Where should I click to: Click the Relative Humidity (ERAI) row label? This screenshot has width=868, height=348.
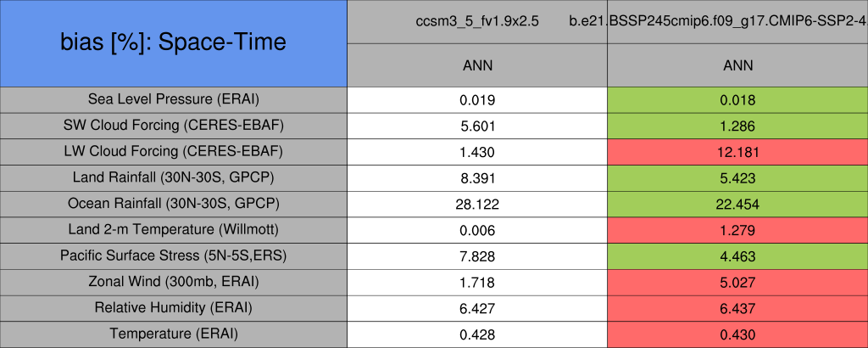pyautogui.click(x=173, y=308)
